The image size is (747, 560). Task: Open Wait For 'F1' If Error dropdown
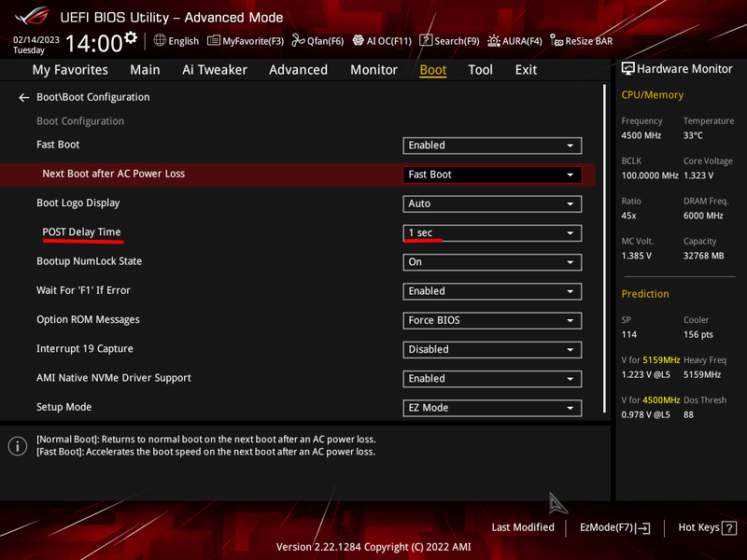click(x=492, y=291)
